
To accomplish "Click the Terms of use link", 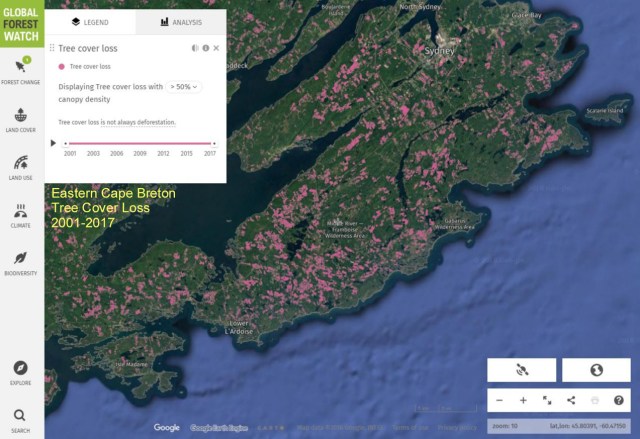I will pyautogui.click(x=410, y=428).
